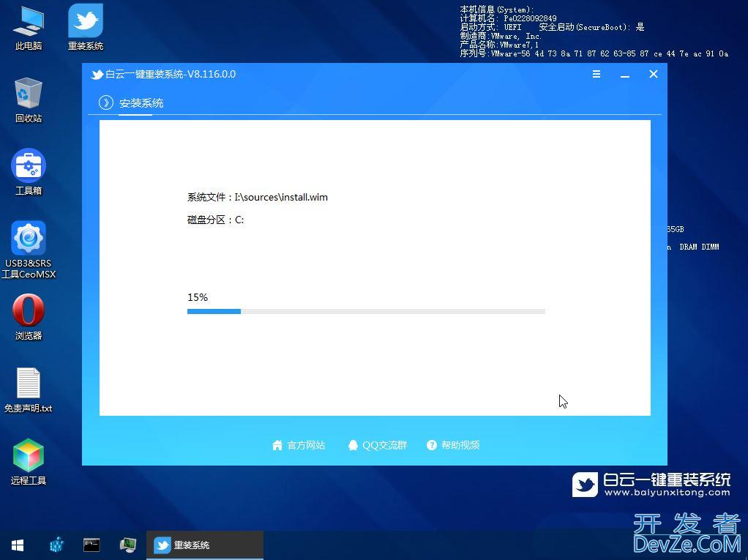Viewport: 748px width, 560px height.
Task: Click the computer manager taskbar icon
Action: click(128, 544)
